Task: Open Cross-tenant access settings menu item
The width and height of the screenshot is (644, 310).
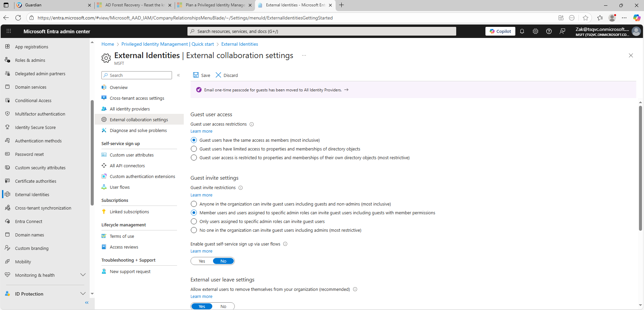Action: click(137, 98)
